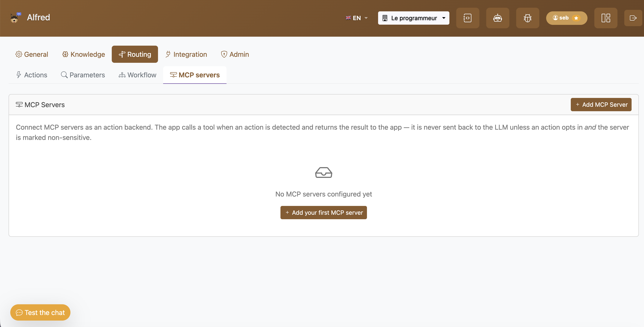Open the Admin tab
Image resolution: width=644 pixels, height=327 pixels.
tap(235, 54)
